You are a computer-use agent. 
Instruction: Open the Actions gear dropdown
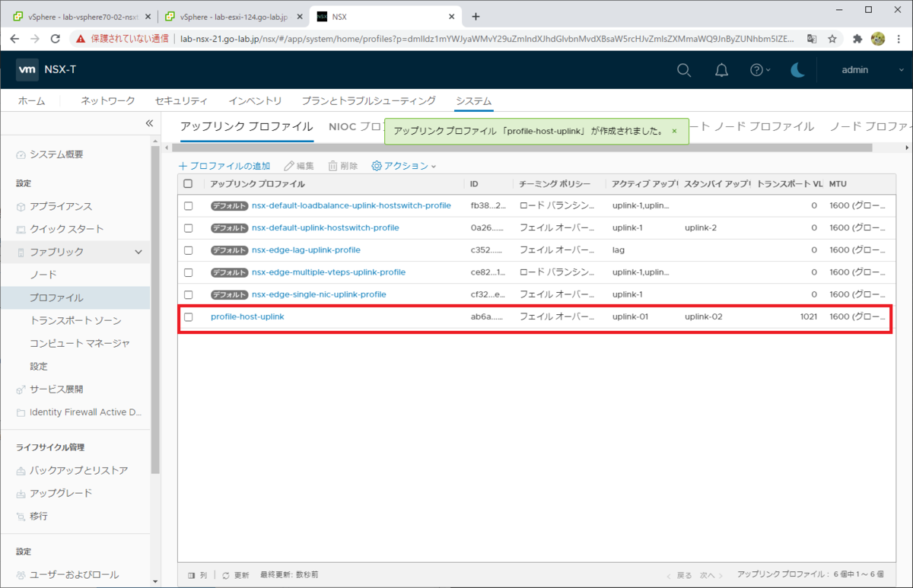click(404, 166)
